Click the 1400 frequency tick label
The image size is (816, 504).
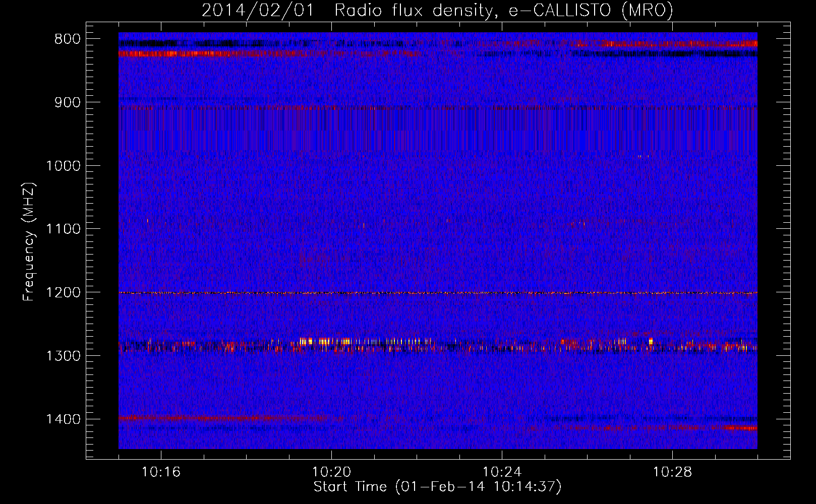(63, 419)
